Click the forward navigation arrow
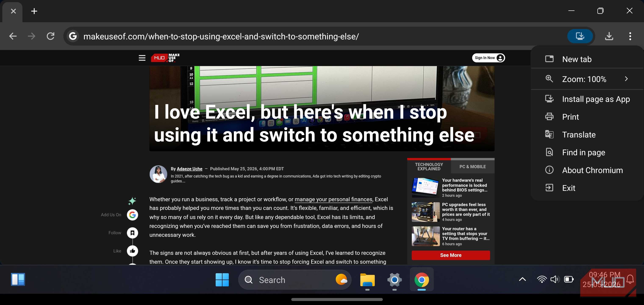 click(32, 36)
